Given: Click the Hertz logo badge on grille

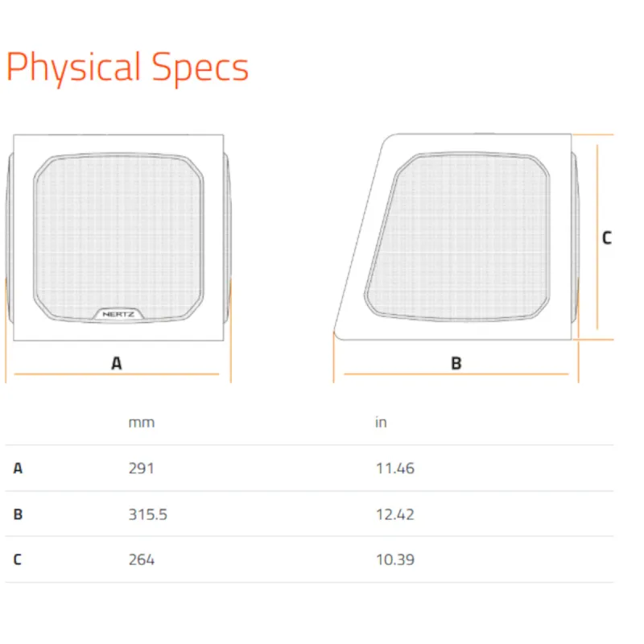Looking at the screenshot, I should point(118,314).
